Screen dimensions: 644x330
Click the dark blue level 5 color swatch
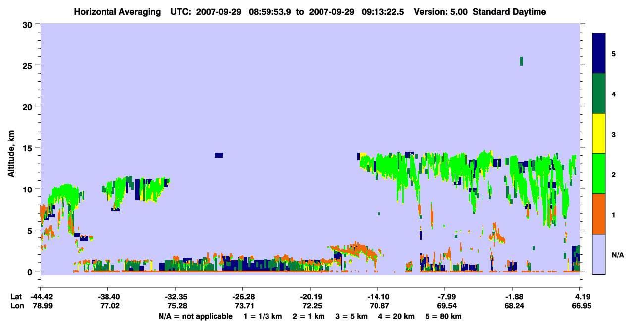click(x=599, y=53)
